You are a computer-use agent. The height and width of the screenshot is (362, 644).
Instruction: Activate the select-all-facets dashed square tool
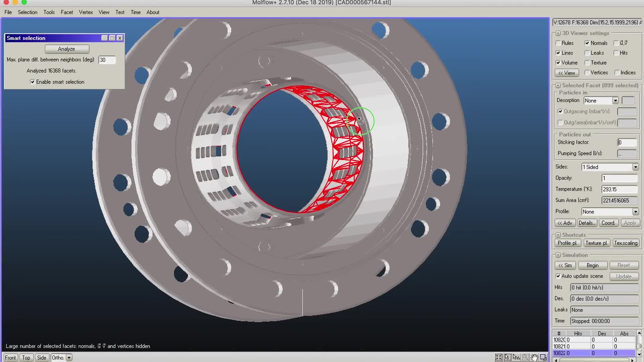(499, 357)
